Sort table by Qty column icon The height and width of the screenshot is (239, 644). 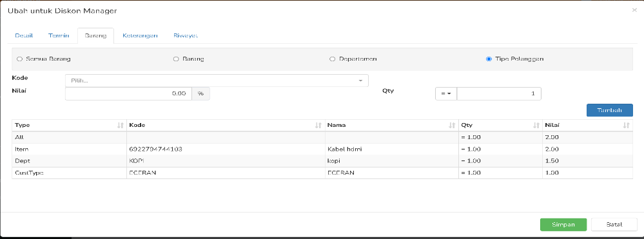[536, 126]
